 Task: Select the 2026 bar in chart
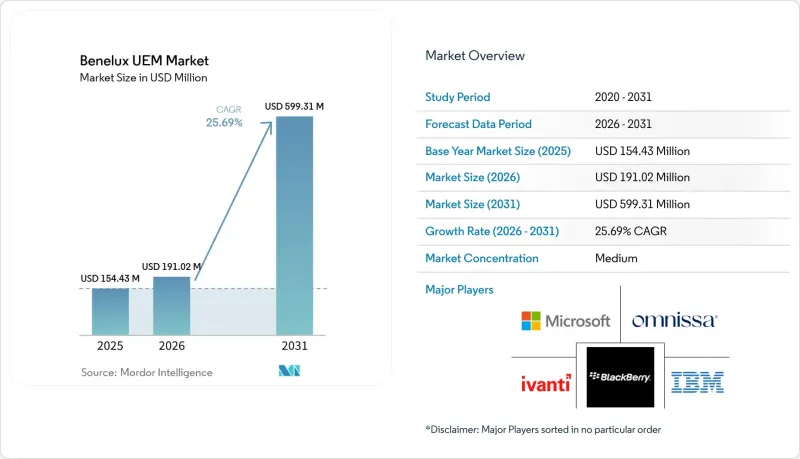171,306
